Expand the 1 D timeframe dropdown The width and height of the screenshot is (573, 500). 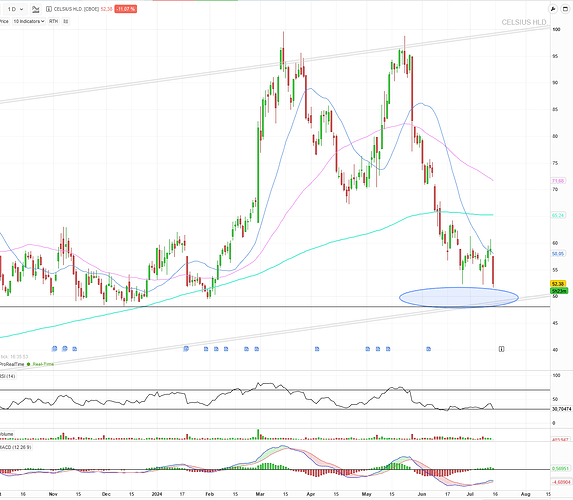tap(15, 9)
